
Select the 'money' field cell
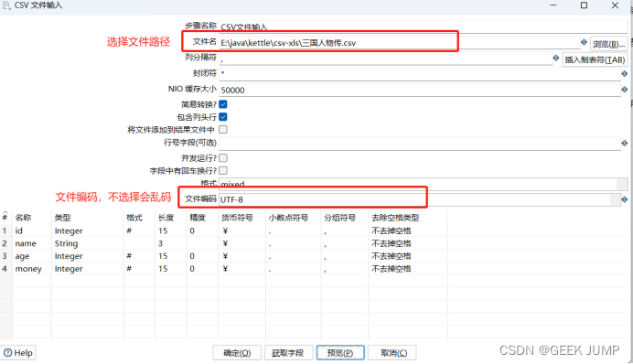click(x=31, y=269)
